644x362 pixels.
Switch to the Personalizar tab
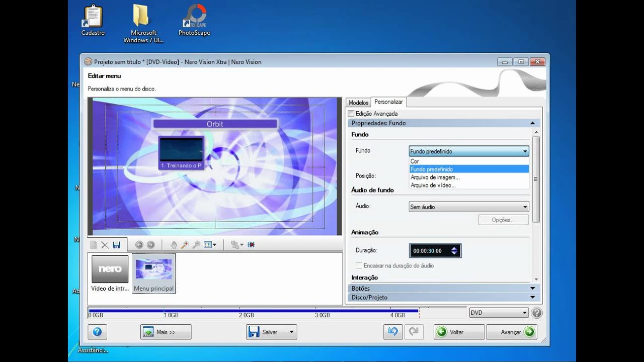pos(389,102)
